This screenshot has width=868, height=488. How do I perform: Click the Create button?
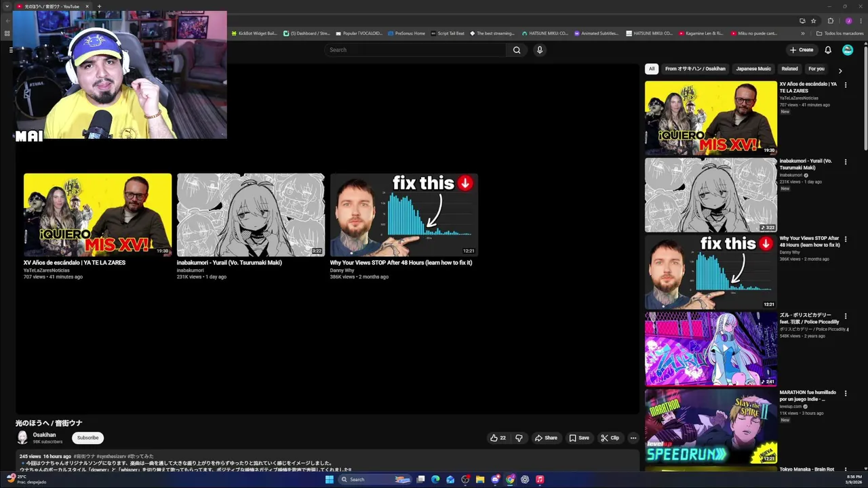(x=802, y=49)
